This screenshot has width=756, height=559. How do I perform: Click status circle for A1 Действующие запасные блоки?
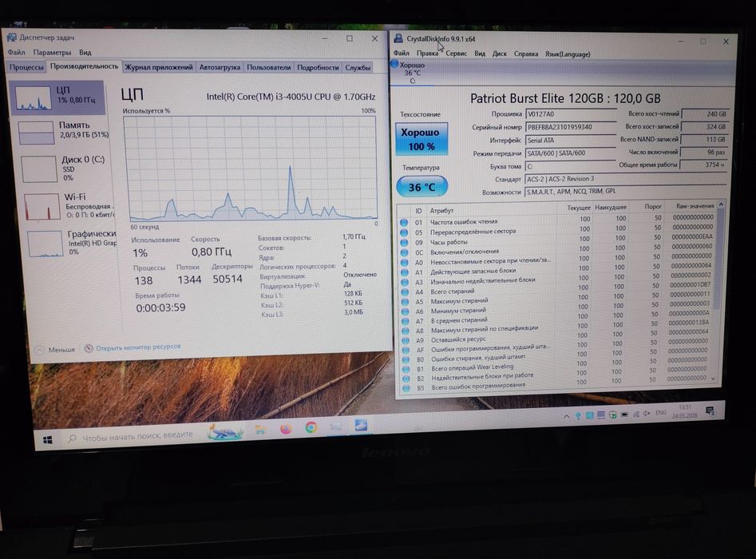[x=405, y=272]
